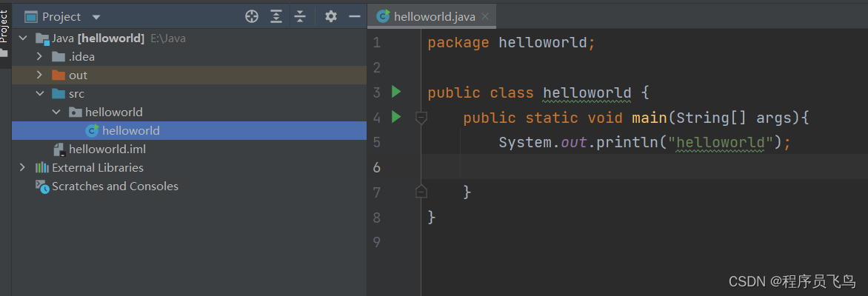Select helloworld.iml file in the tree
This screenshot has width=868, height=296.
tap(107, 149)
